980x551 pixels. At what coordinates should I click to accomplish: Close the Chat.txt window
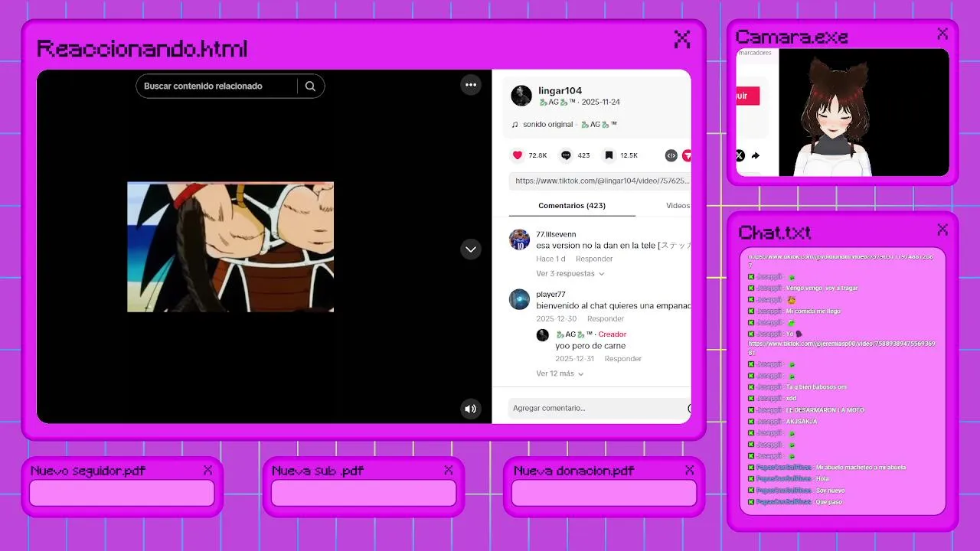point(942,230)
